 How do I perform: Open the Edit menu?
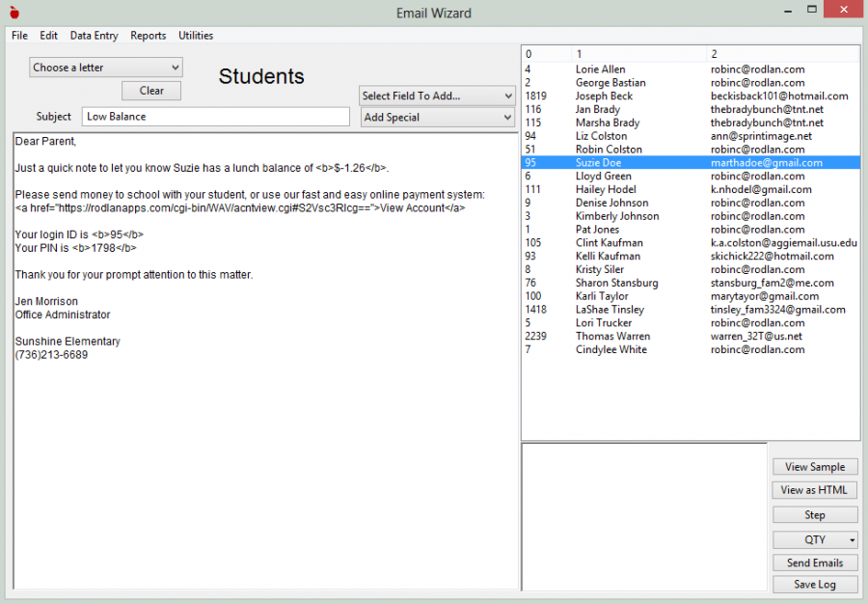(49, 36)
